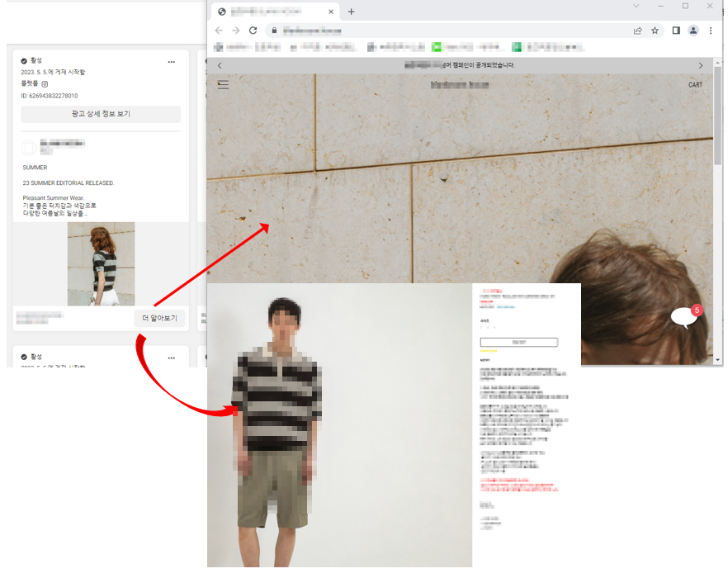728x578 pixels.
Task: Open the shop's hamburger menu
Action: click(x=223, y=84)
